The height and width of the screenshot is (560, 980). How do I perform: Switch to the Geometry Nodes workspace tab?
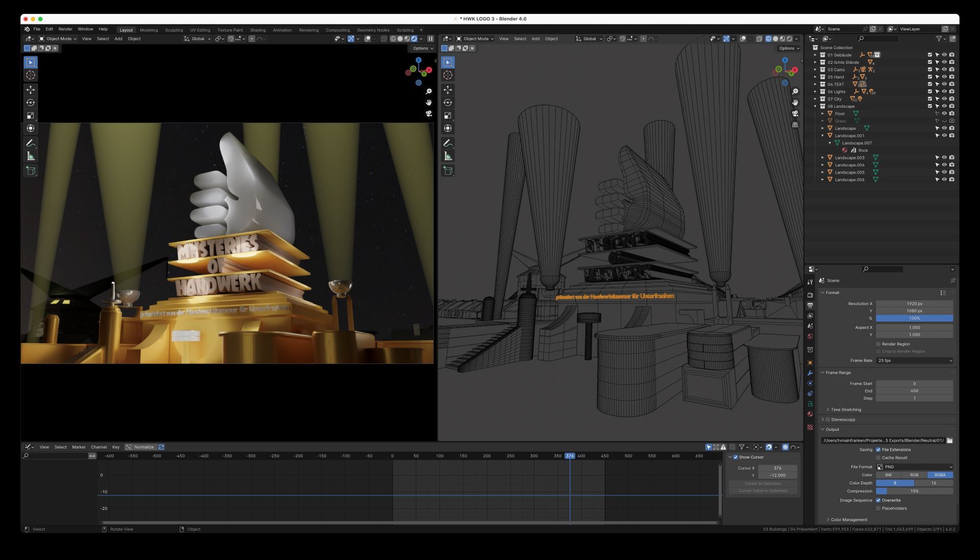point(373,30)
